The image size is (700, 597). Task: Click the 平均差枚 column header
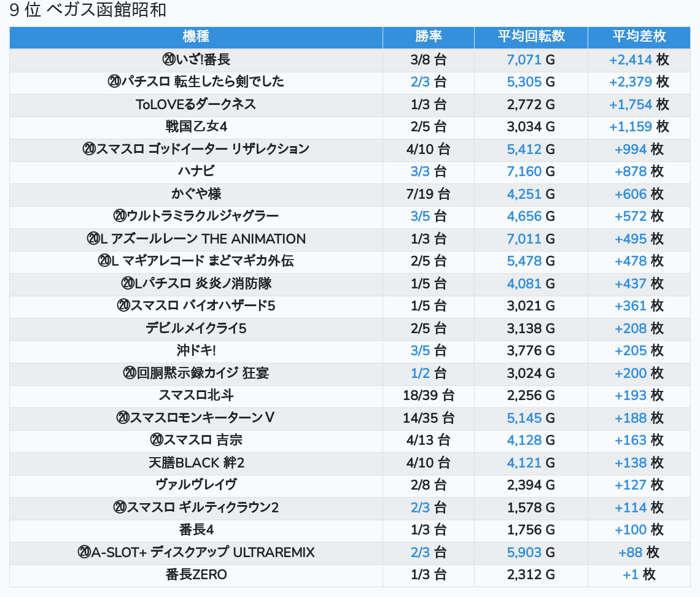click(639, 37)
